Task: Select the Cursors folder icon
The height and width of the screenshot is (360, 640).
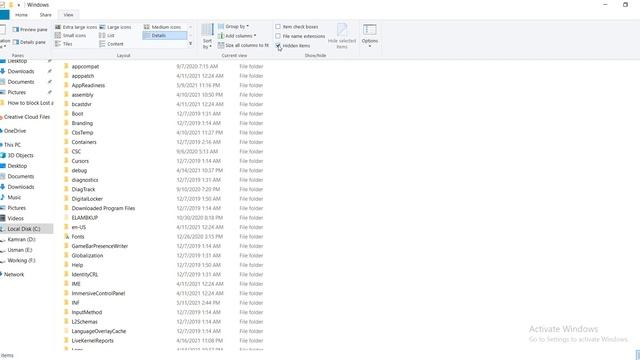Action: 66,160
